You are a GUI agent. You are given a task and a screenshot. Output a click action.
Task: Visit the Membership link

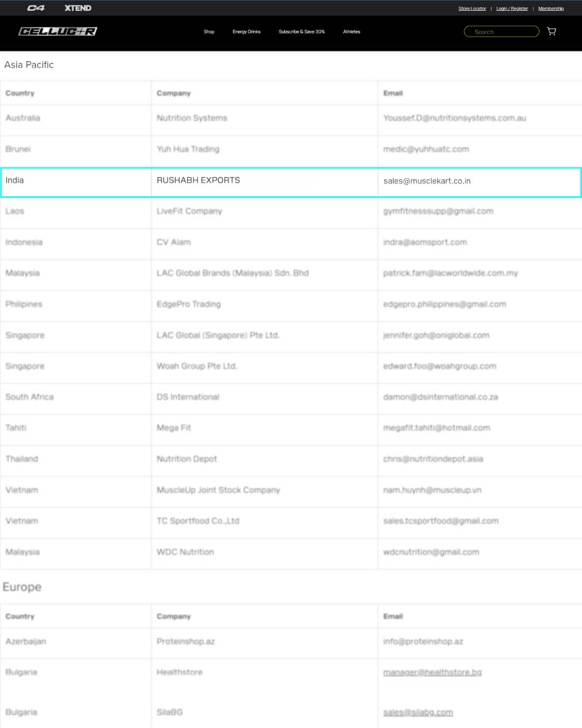pos(551,9)
